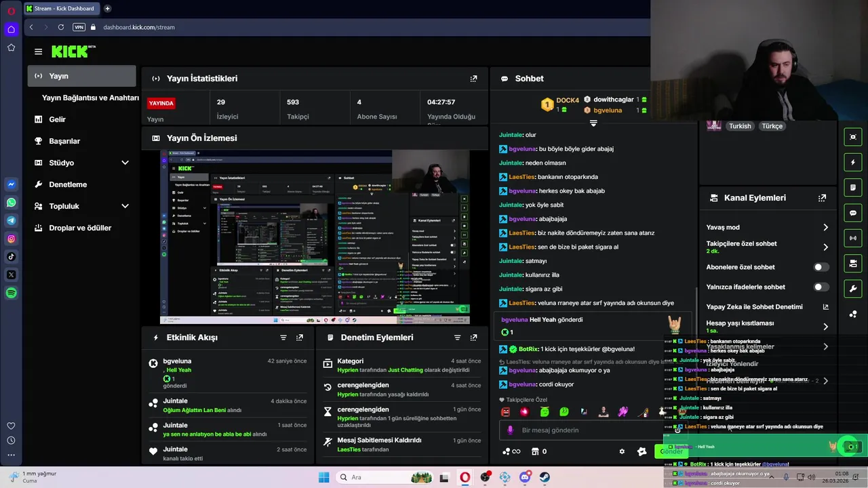Screen dimensions: 868x488
Task: Click the green Gönder send button
Action: 671,451
